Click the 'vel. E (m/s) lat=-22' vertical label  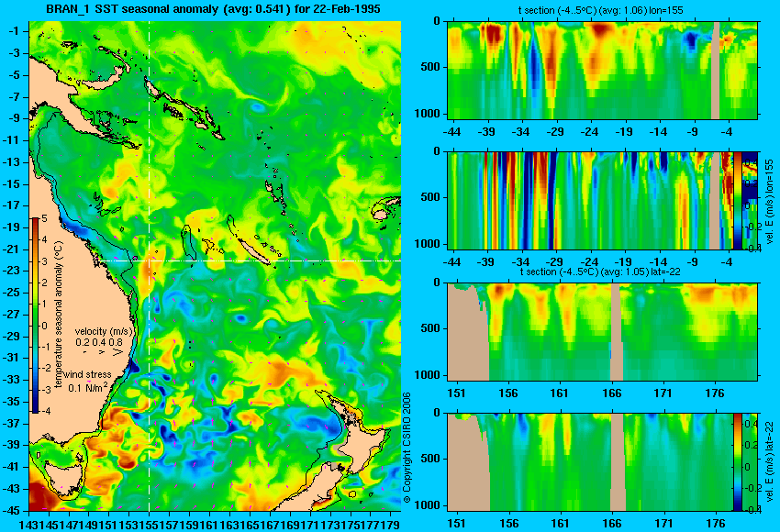click(769, 462)
